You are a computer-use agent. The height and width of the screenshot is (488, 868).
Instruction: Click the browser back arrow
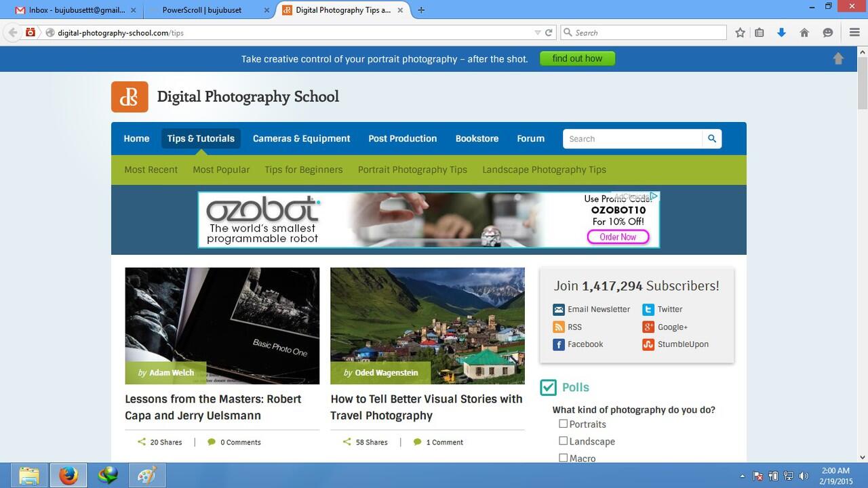pyautogui.click(x=12, y=33)
